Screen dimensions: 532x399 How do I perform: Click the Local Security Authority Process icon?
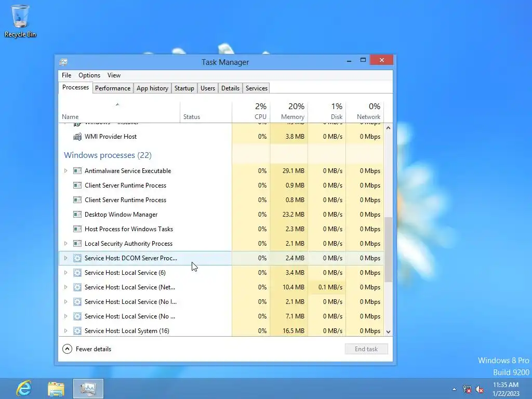(x=77, y=244)
